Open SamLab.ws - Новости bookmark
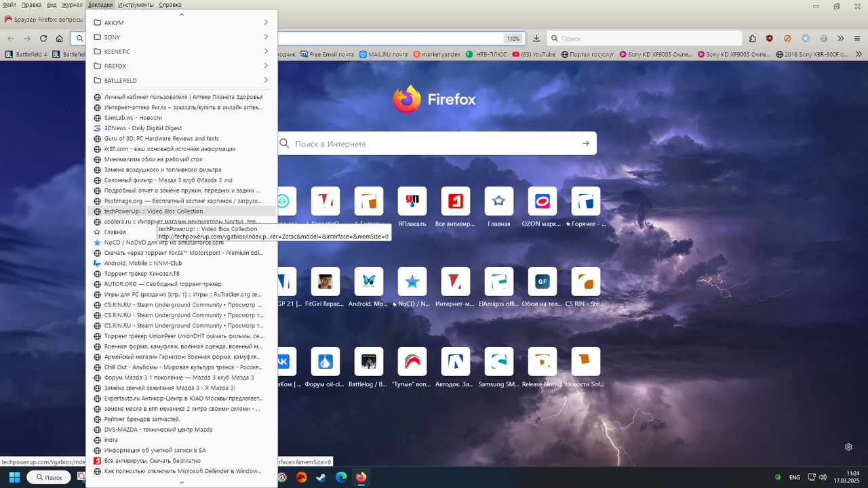Image resolution: width=868 pixels, height=488 pixels. 182,118
